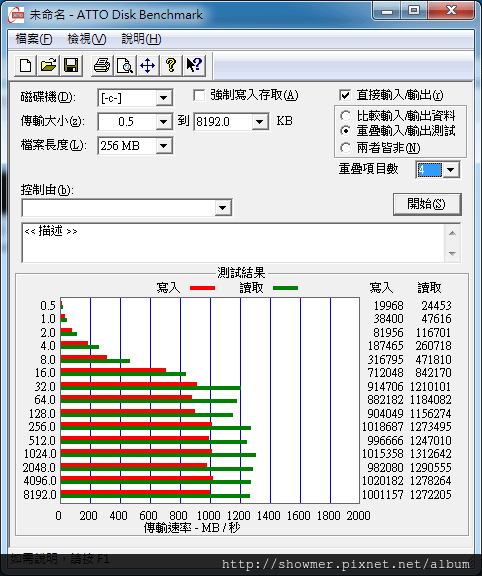Viewport: 482px width, 576px height.
Task: Click the green read bar for 1024.0
Action: pos(158,455)
